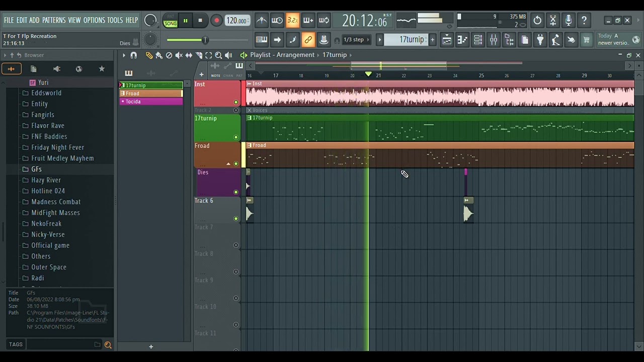
Task: Open the ADD menu
Action: pyautogui.click(x=34, y=20)
